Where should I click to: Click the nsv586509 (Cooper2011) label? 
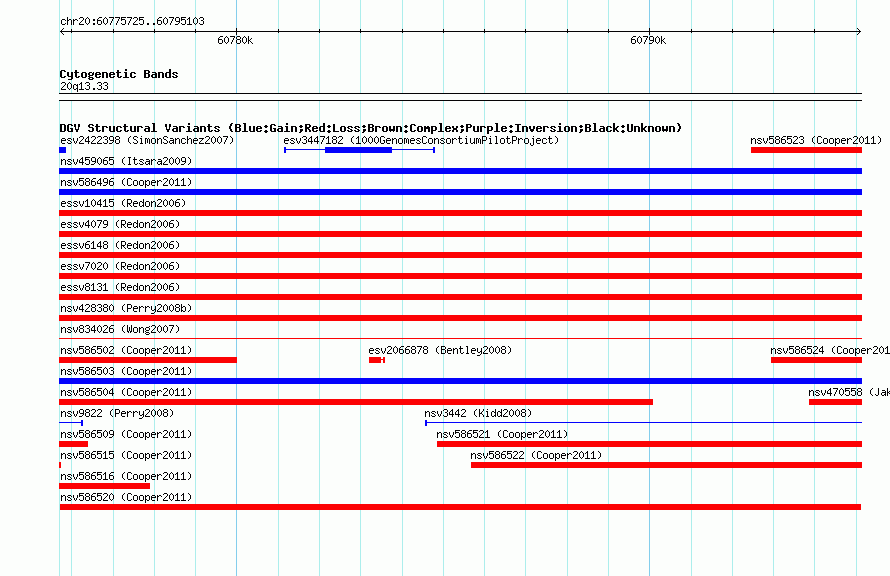pyautogui.click(x=126, y=434)
